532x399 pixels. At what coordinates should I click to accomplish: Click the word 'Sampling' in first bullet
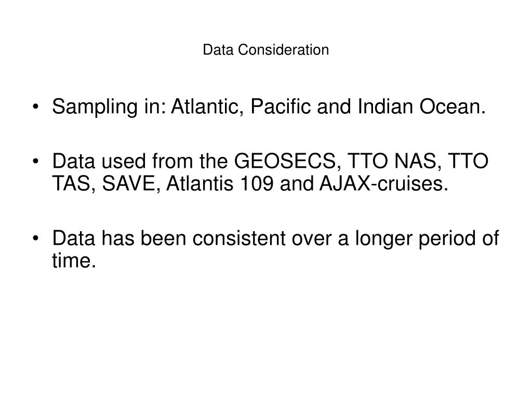[x=95, y=107]
